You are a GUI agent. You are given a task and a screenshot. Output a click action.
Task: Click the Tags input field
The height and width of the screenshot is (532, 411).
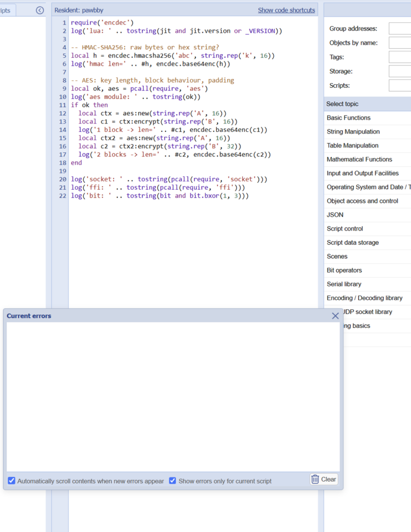point(400,57)
